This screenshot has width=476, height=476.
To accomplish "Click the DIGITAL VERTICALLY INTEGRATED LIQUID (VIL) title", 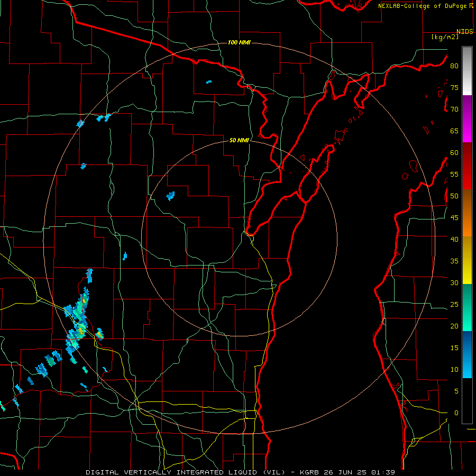I will [186, 472].
